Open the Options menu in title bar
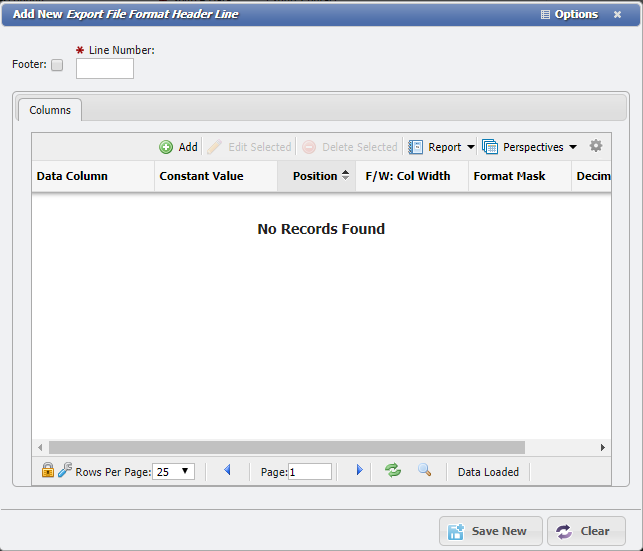This screenshot has width=643, height=551. pos(569,14)
